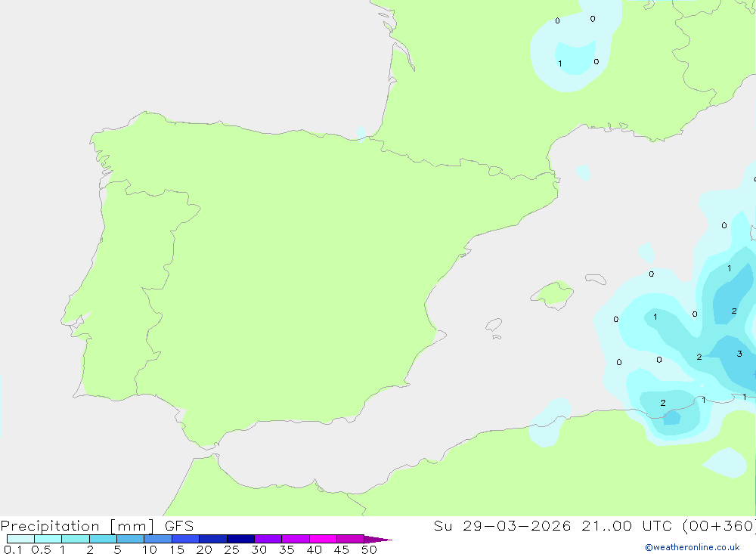The height and width of the screenshot is (554, 756).
Task: Click the "21..00 UTC" time text
Action: [x=627, y=525]
